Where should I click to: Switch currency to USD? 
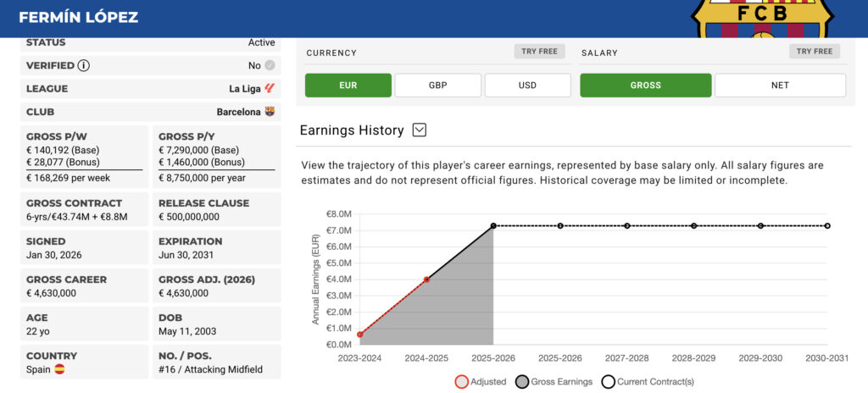click(527, 86)
